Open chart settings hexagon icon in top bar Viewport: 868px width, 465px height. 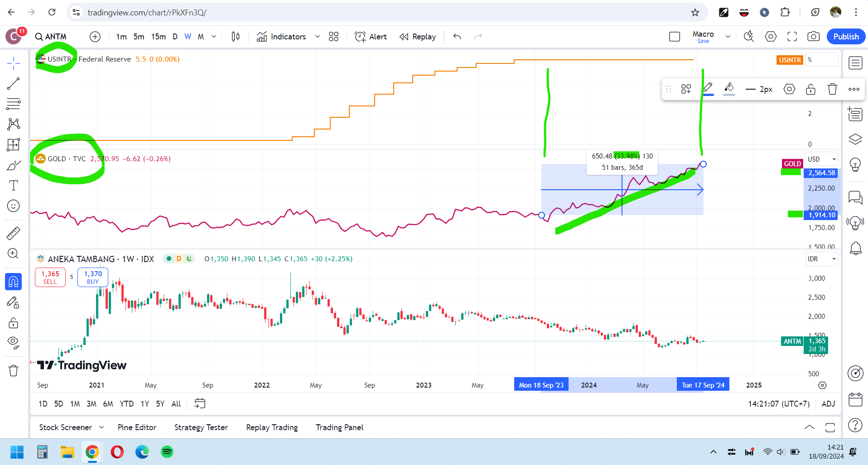click(x=771, y=37)
